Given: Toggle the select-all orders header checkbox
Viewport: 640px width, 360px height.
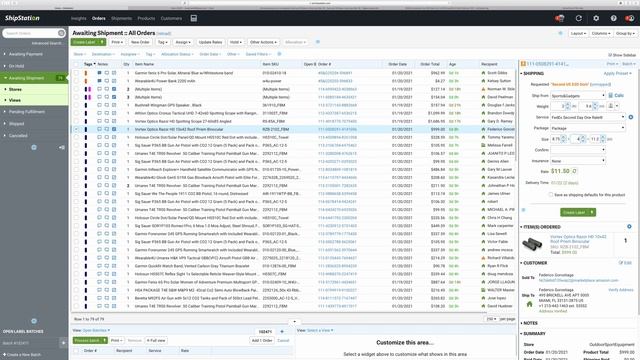Looking at the screenshot, I should [x=76, y=64].
